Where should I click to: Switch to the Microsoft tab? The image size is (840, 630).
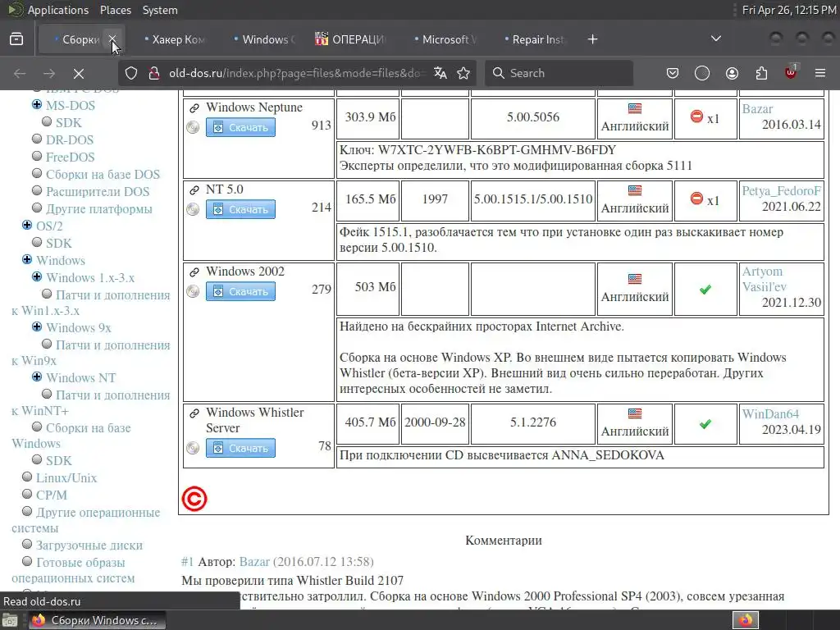pyautogui.click(x=445, y=39)
